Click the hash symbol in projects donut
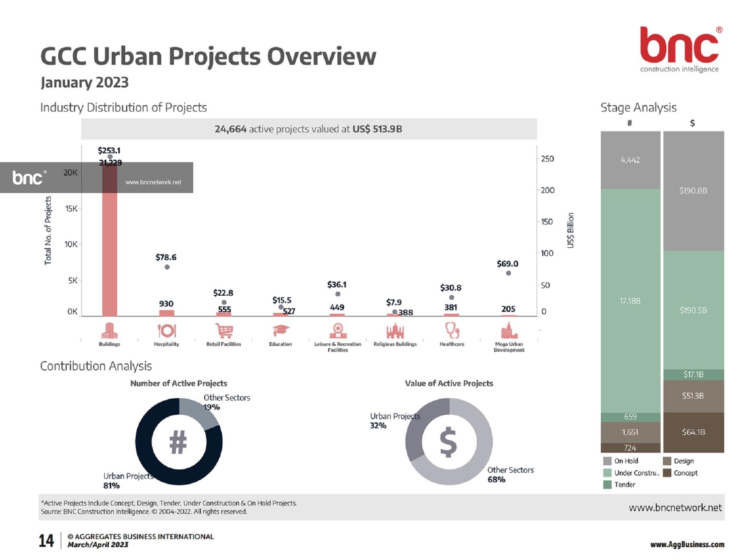The width and height of the screenshot is (744, 560). point(178,442)
